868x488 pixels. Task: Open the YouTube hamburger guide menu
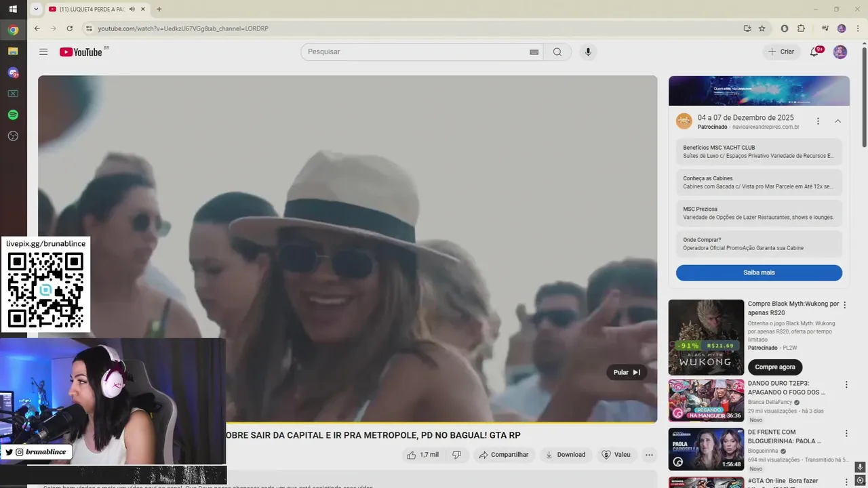click(43, 52)
